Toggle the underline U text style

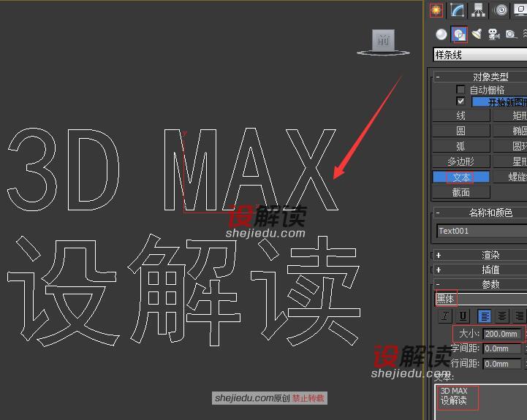[463, 316]
